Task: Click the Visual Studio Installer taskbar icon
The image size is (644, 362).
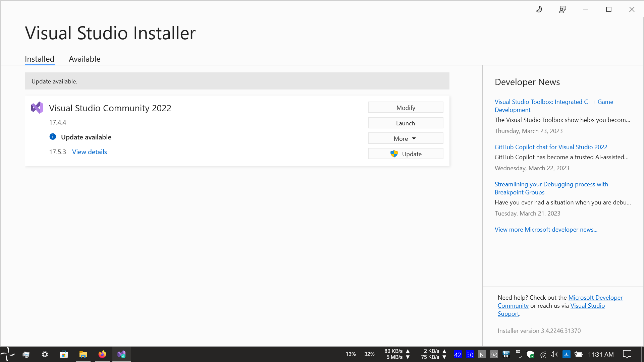Action: (121, 354)
